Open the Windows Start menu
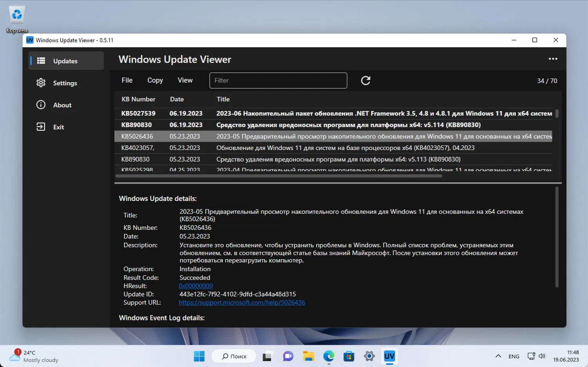 tap(199, 356)
